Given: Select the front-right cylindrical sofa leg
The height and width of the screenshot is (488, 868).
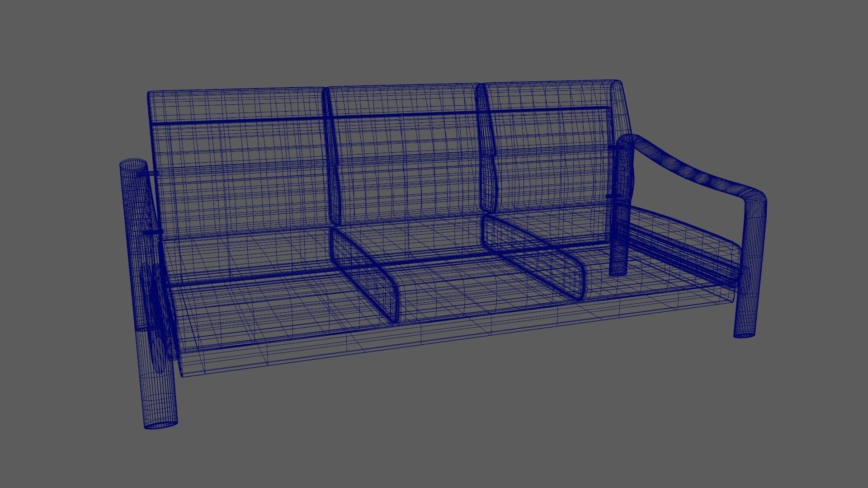Looking at the screenshot, I should tap(750, 269).
